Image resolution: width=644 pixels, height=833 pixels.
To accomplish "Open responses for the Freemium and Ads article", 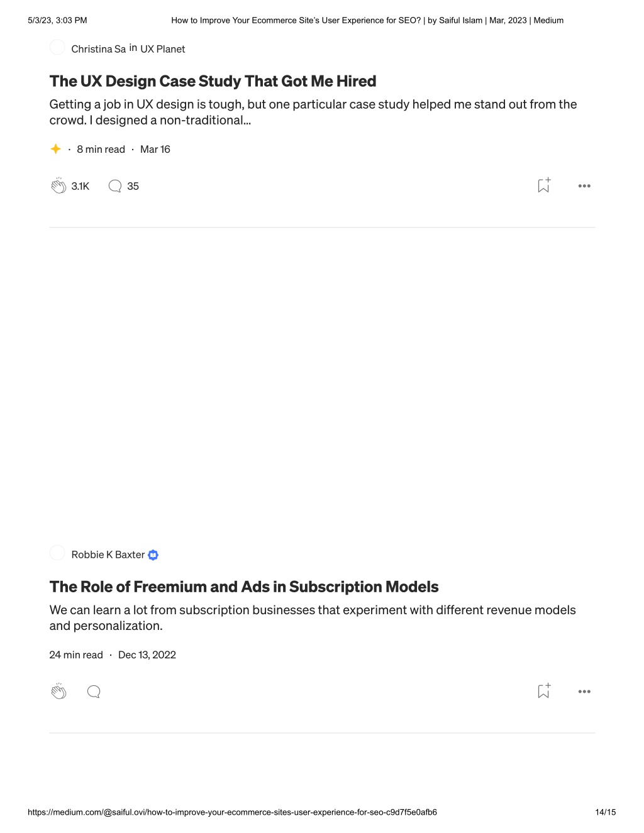I will tap(94, 692).
